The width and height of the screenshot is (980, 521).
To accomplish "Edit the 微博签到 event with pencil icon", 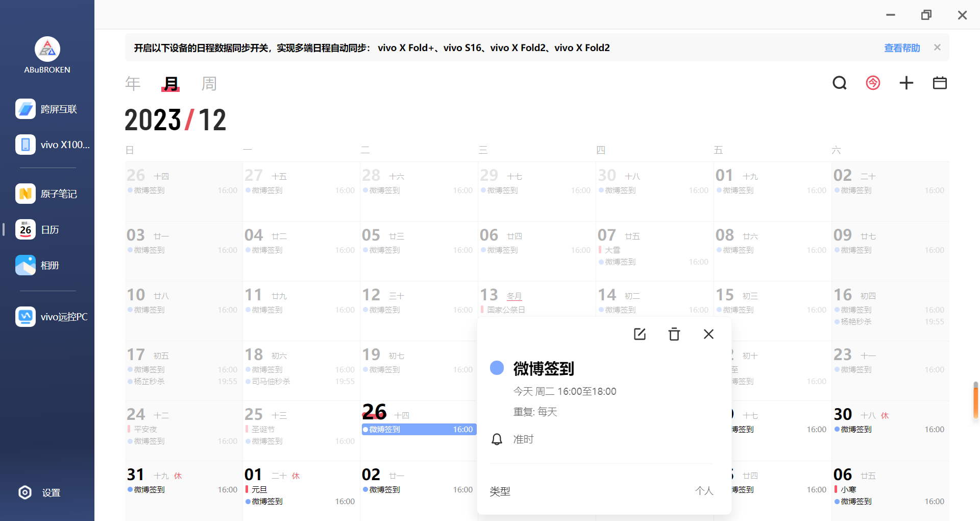I will coord(640,334).
